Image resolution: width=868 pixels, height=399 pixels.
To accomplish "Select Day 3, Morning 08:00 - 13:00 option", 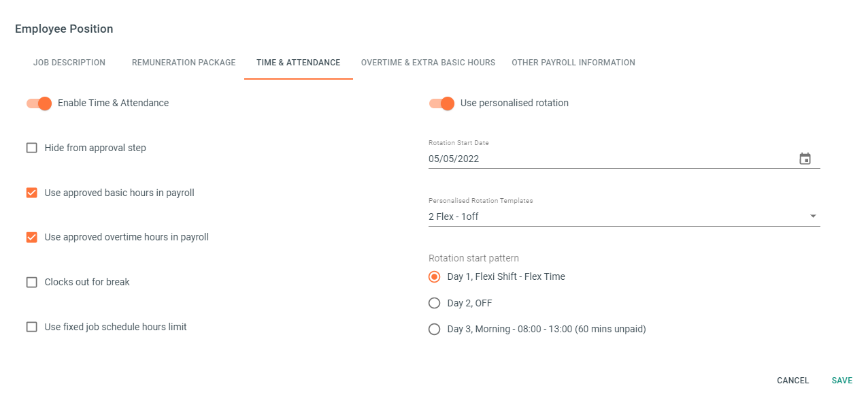I will [434, 329].
